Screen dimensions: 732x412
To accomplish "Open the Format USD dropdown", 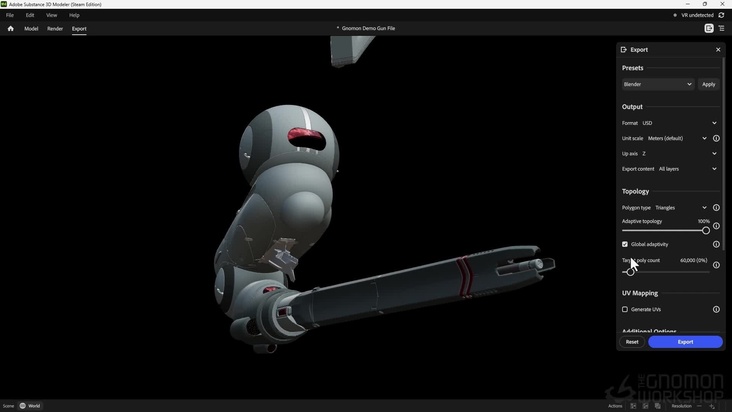I will (679, 123).
